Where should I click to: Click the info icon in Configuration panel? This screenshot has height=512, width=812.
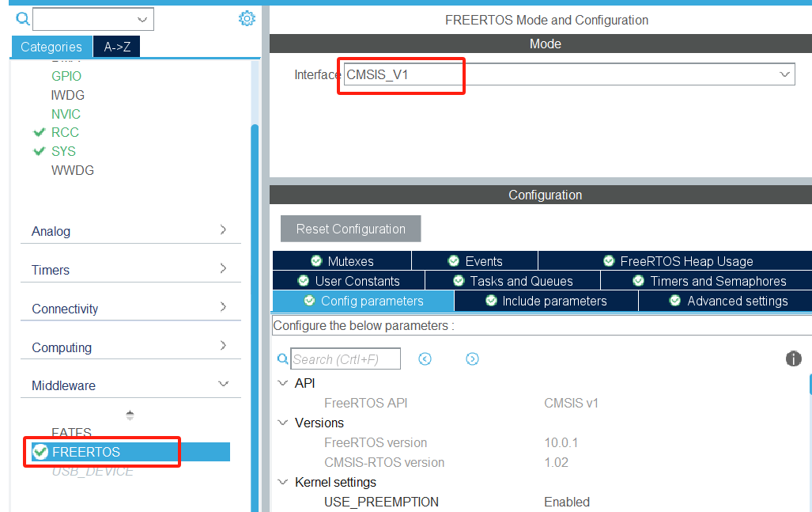794,358
